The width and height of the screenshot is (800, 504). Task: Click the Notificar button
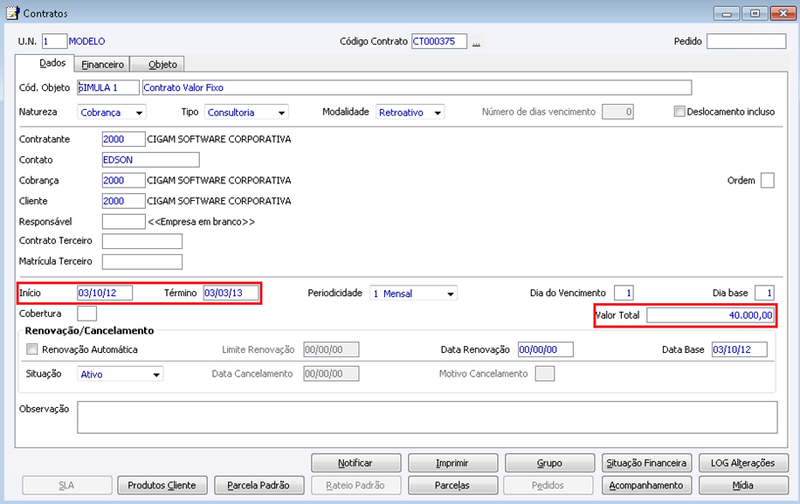356,463
